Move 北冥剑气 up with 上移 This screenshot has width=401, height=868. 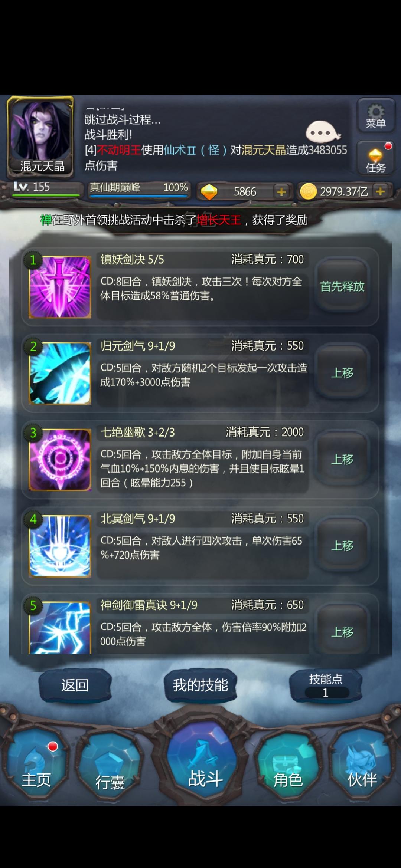coord(342,546)
